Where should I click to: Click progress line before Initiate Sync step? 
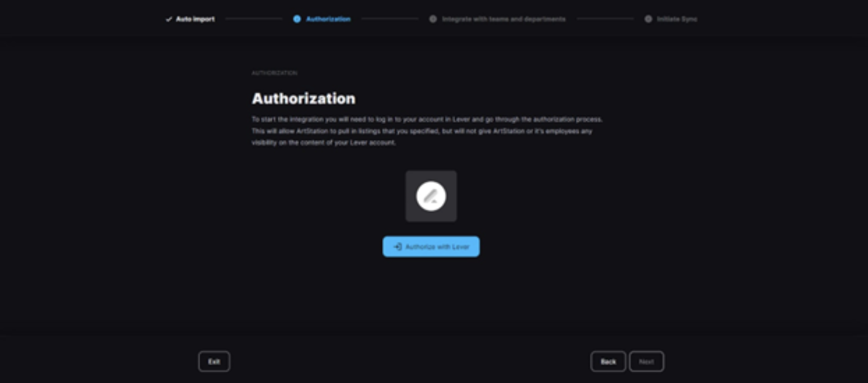pos(605,19)
